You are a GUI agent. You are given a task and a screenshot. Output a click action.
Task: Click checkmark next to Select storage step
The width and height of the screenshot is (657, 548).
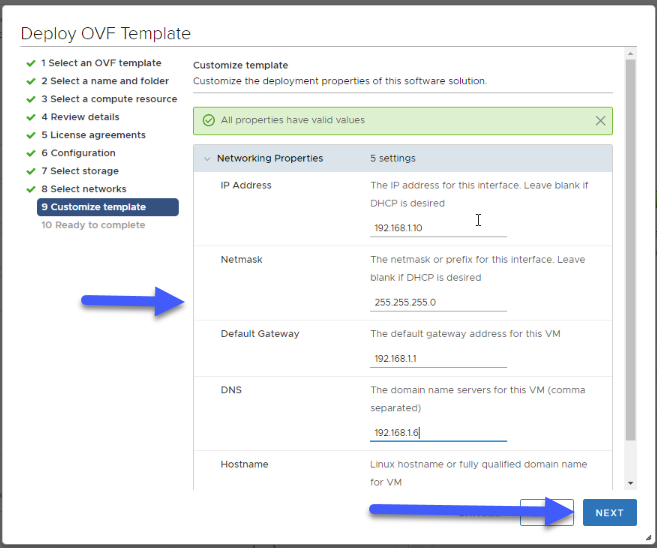[x=31, y=171]
